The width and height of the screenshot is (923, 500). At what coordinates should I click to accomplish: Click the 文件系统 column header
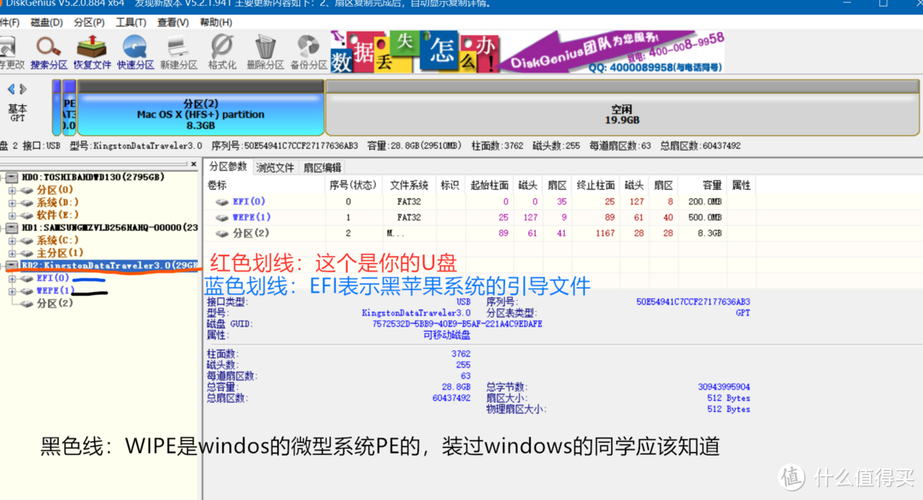click(x=409, y=186)
